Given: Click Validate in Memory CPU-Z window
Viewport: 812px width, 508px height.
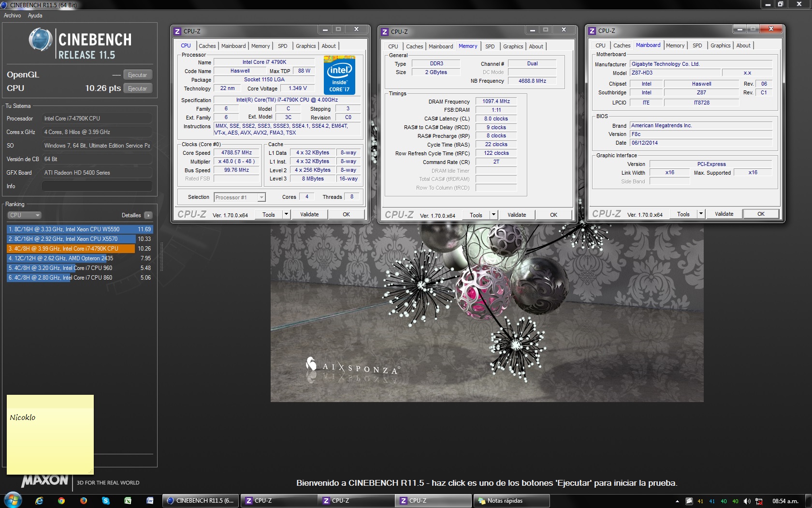Looking at the screenshot, I should [x=517, y=215].
